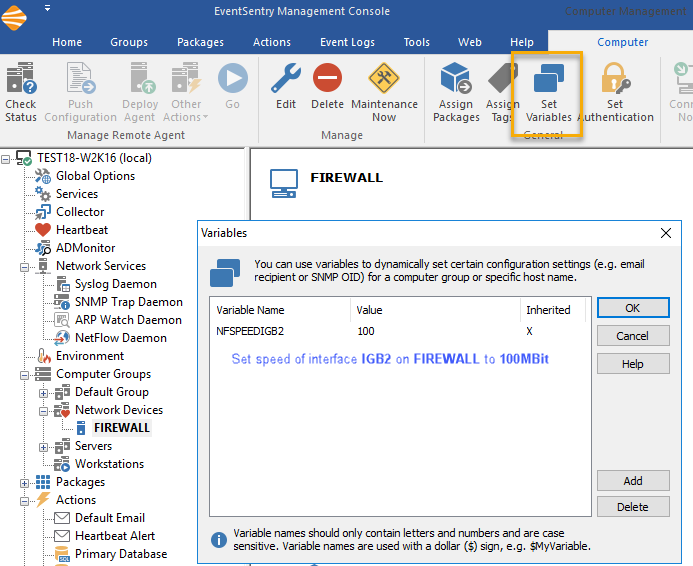Expand the Default Group node
Image resolution: width=693 pixels, height=566 pixels.
[43, 393]
